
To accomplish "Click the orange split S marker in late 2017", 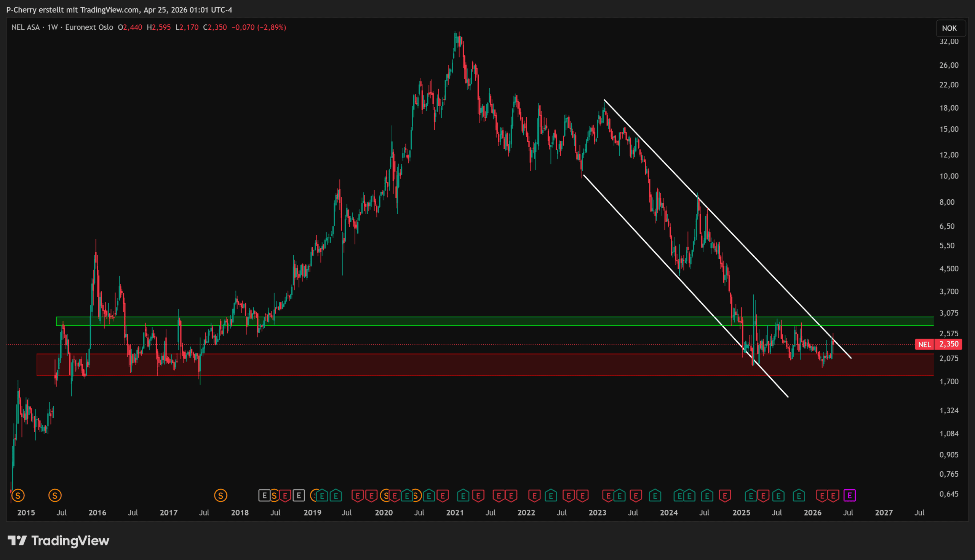I will [221, 495].
